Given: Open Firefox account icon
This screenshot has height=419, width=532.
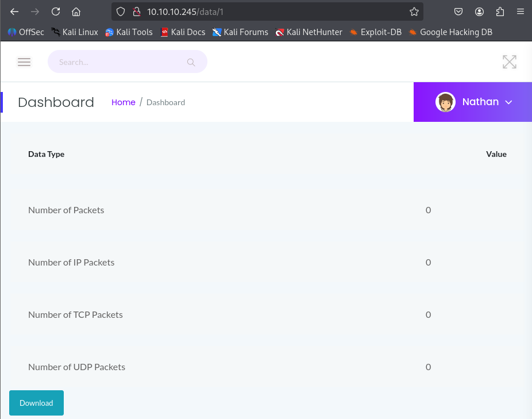Looking at the screenshot, I should pos(479,11).
